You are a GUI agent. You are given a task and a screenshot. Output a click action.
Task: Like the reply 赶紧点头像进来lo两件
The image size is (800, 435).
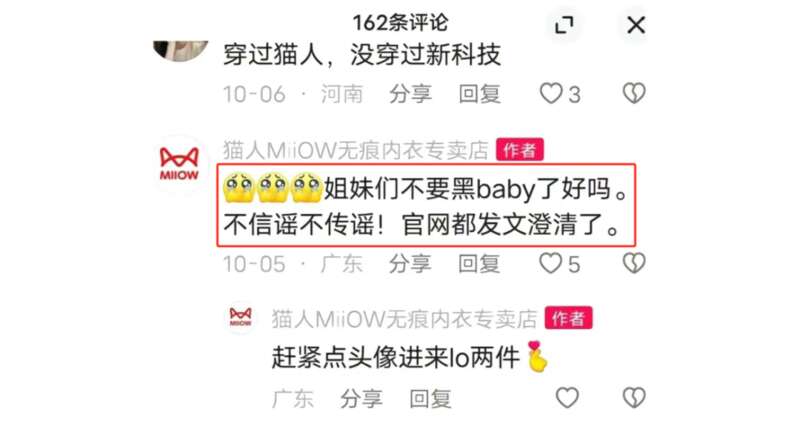(x=567, y=398)
